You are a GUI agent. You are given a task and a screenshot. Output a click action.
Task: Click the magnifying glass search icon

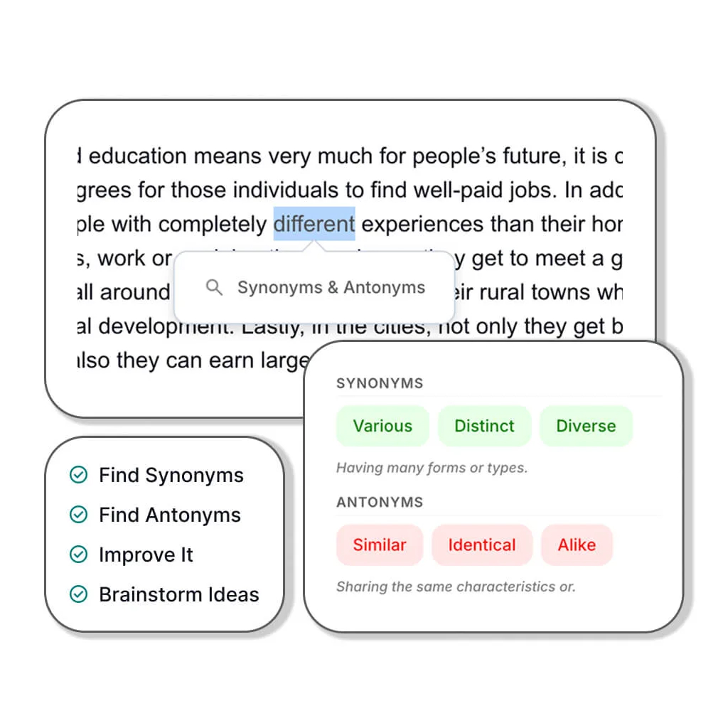point(214,287)
